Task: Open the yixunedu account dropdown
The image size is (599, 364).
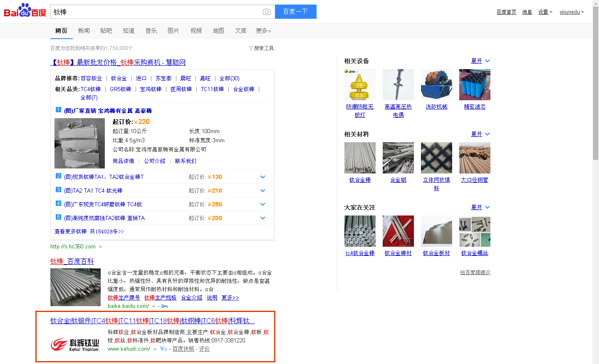Action: click(572, 12)
